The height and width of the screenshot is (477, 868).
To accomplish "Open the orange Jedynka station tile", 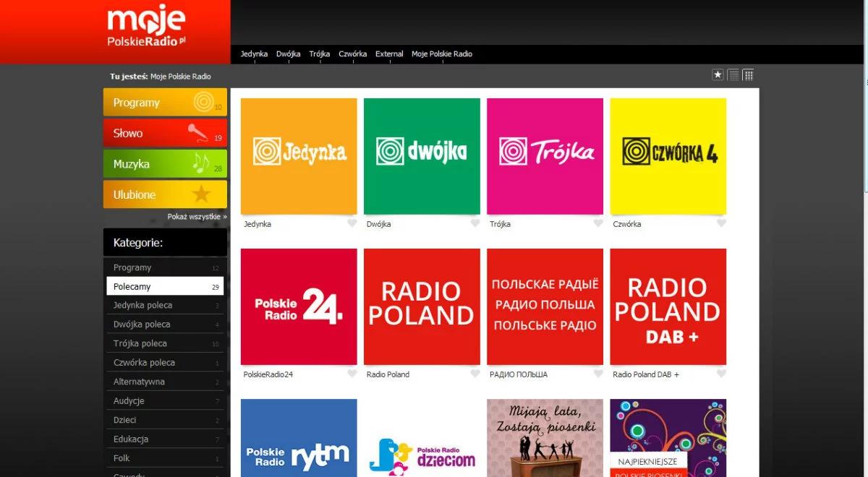I will click(299, 156).
